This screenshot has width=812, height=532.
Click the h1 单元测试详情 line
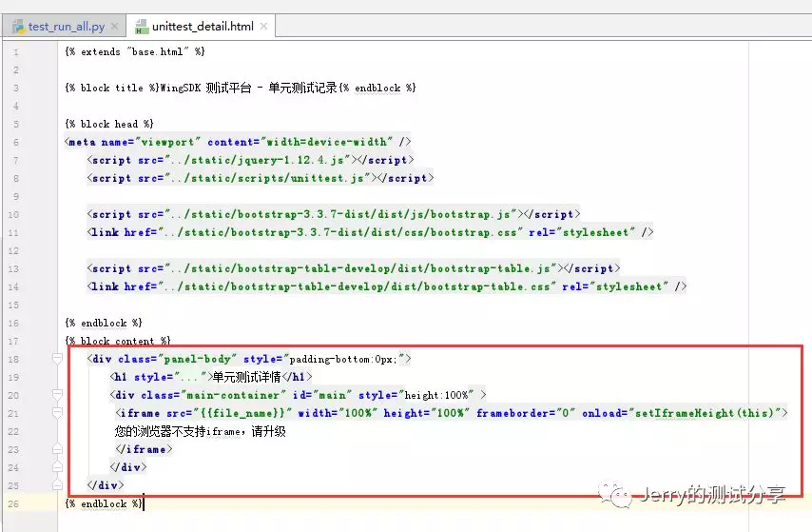(x=211, y=377)
